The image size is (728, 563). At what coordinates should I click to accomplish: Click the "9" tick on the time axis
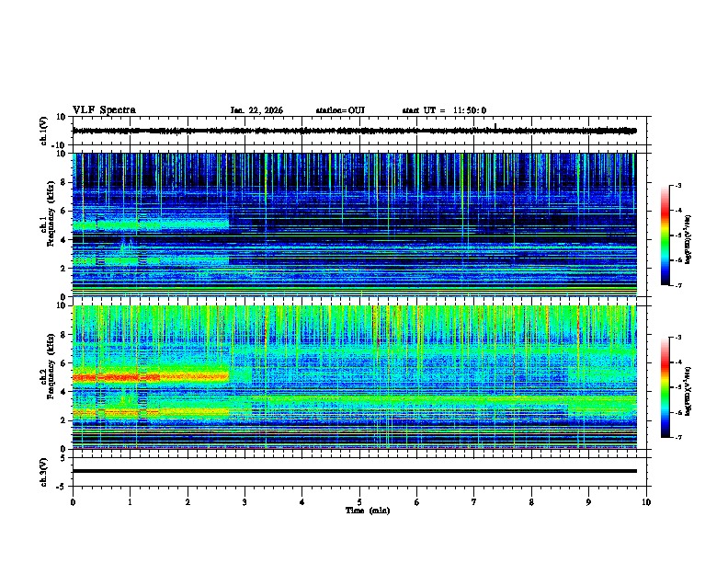tap(588, 502)
